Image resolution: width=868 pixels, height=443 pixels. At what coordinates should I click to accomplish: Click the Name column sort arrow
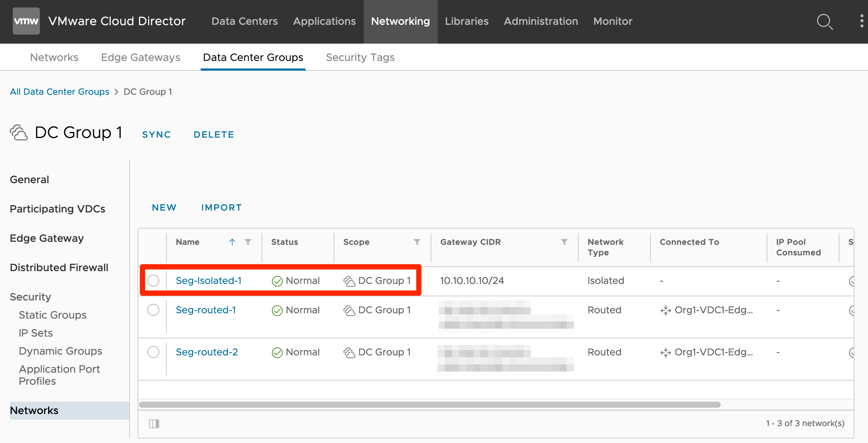232,242
